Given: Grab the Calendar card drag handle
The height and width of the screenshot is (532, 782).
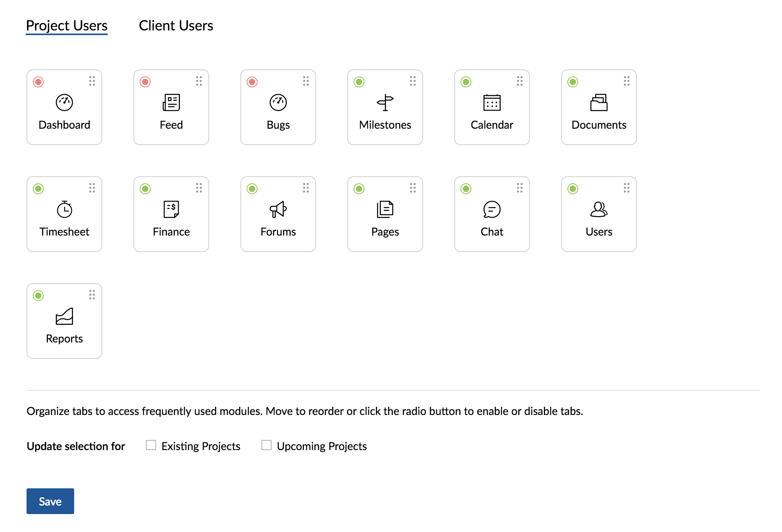Looking at the screenshot, I should [x=520, y=81].
